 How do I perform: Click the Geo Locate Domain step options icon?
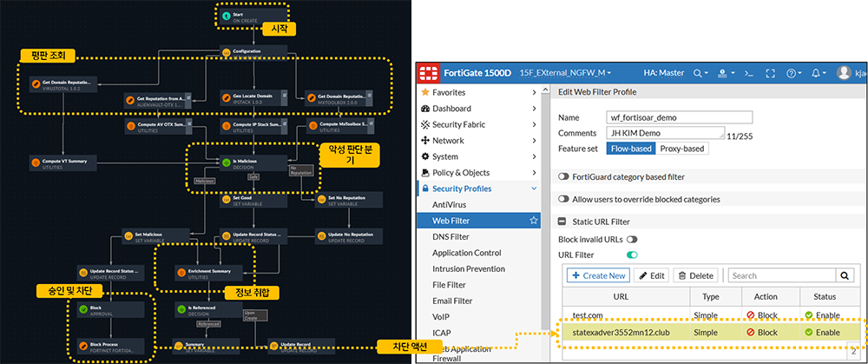283,96
